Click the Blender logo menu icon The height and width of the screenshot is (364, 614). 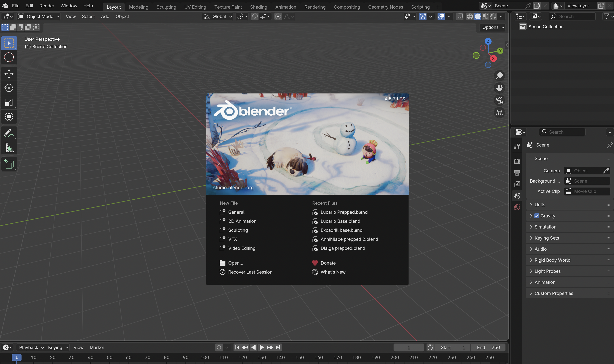pos(5,6)
